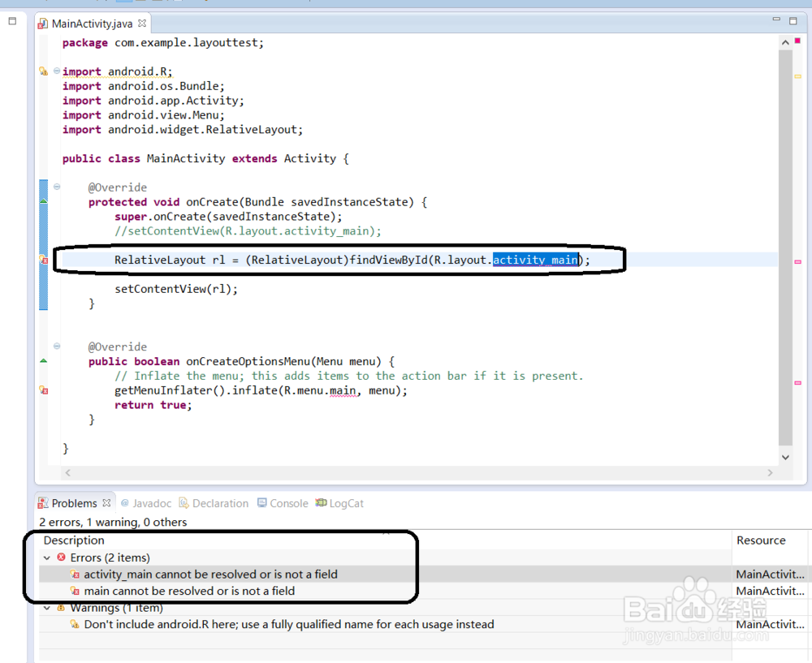The height and width of the screenshot is (663, 812).
Task: Click '2 errors, 1 warning, 0 others' summary
Action: point(113,522)
